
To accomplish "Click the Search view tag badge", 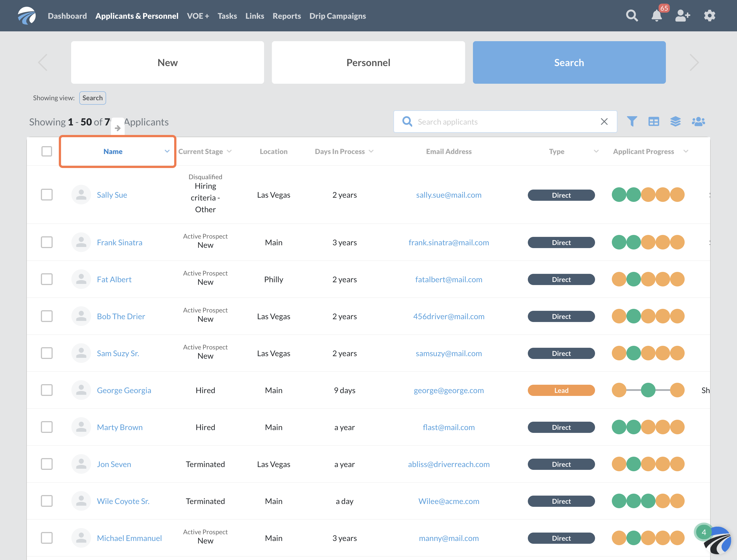I will pos(93,98).
